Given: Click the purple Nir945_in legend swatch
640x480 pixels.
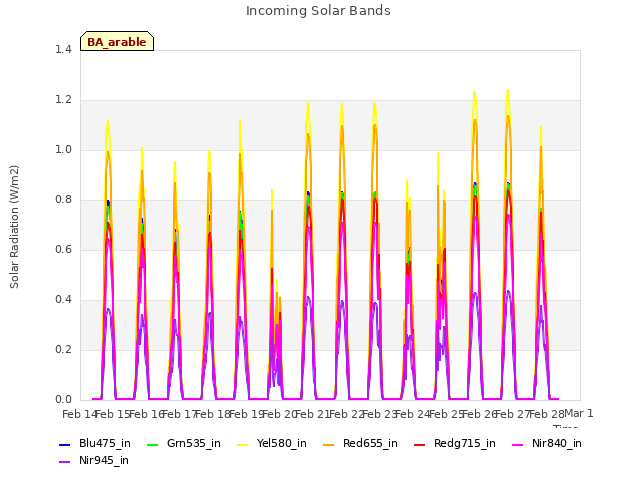Looking at the screenshot, I should pyautogui.click(x=65, y=462).
